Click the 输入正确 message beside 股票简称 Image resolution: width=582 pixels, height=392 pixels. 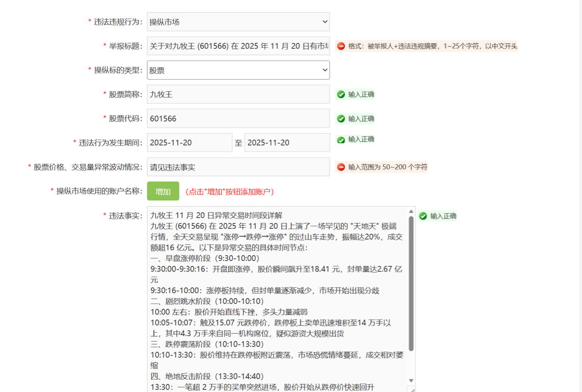361,94
